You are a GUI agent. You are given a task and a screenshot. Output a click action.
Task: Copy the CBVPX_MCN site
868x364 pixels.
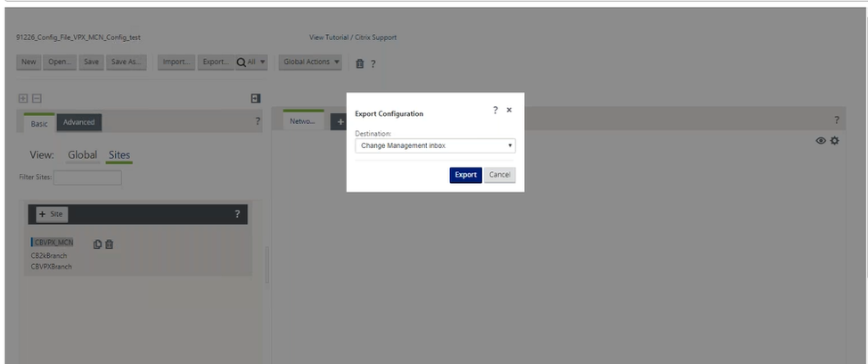(x=96, y=244)
